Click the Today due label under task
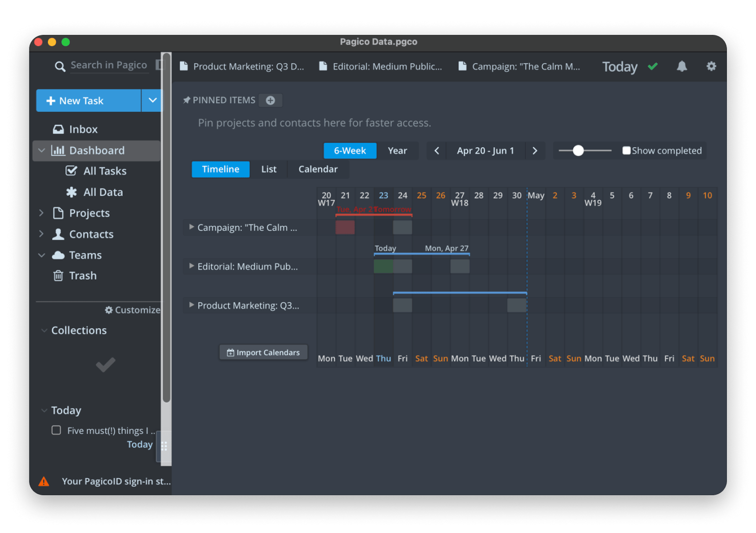756x533 pixels. pyautogui.click(x=140, y=444)
